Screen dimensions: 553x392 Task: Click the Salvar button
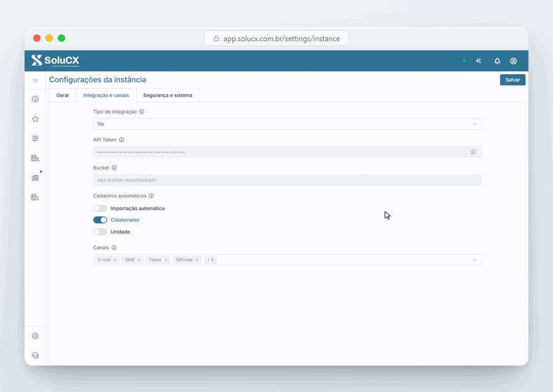click(x=513, y=80)
